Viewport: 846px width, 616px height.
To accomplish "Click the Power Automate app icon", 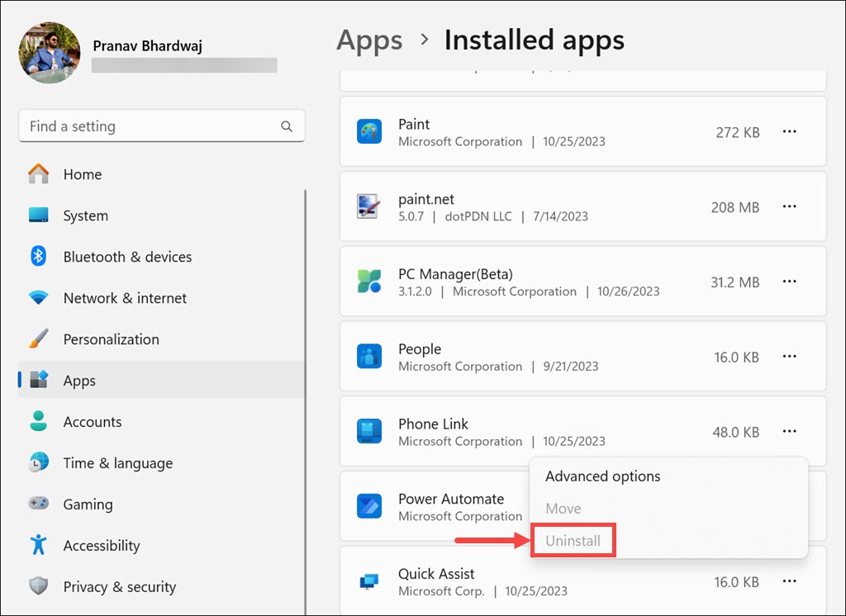I will [x=368, y=506].
